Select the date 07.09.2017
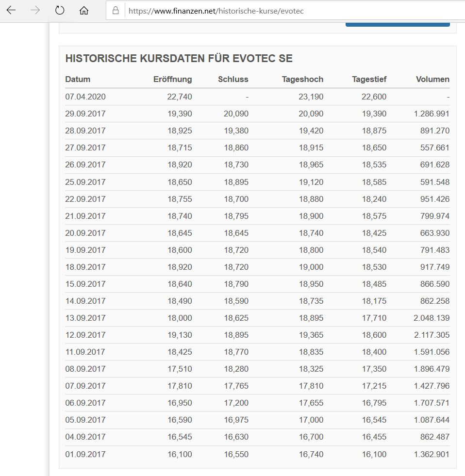 [85, 386]
